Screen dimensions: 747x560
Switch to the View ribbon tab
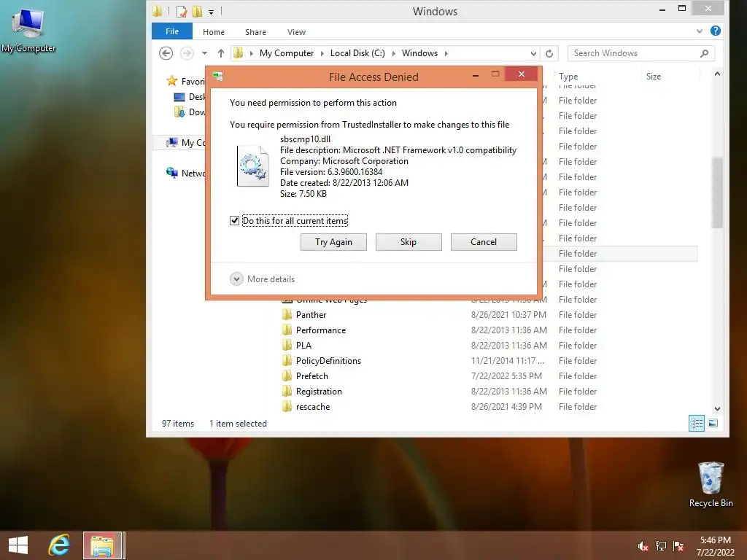click(x=296, y=32)
